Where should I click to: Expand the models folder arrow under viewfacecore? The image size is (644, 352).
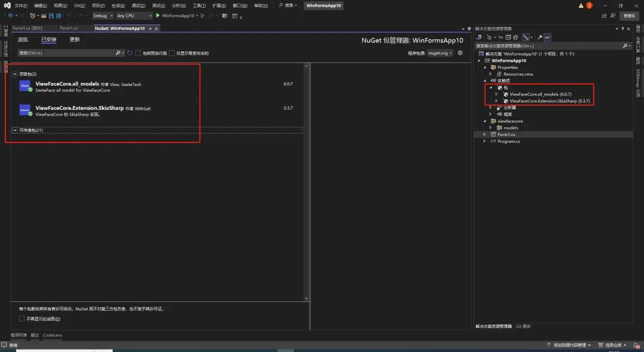[x=491, y=128]
